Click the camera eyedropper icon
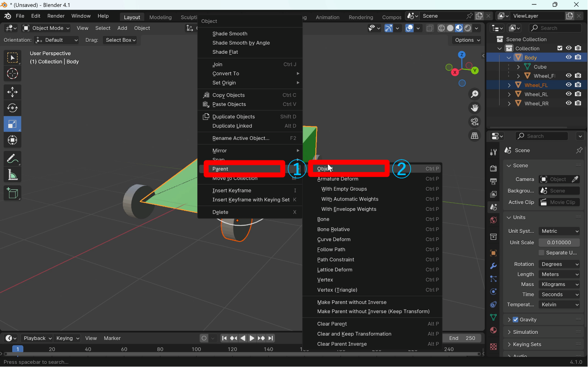Viewport: 588px width, 367px height. coord(575,179)
